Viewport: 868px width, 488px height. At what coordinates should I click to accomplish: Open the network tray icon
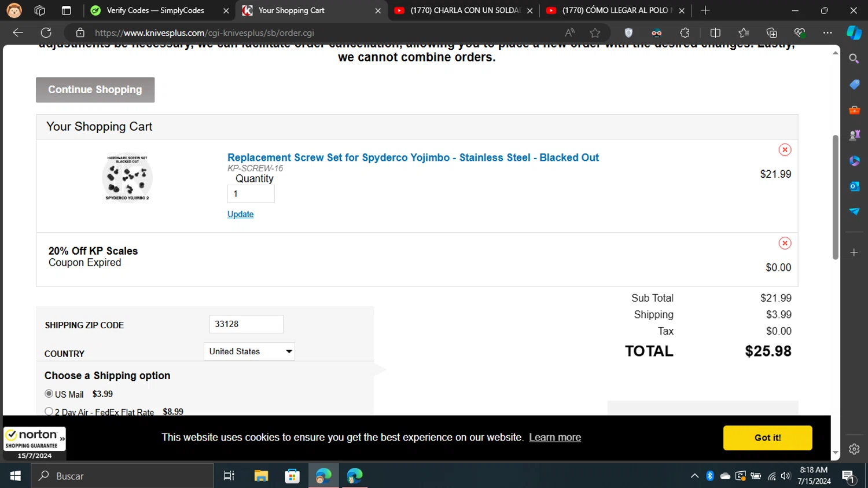771,476
